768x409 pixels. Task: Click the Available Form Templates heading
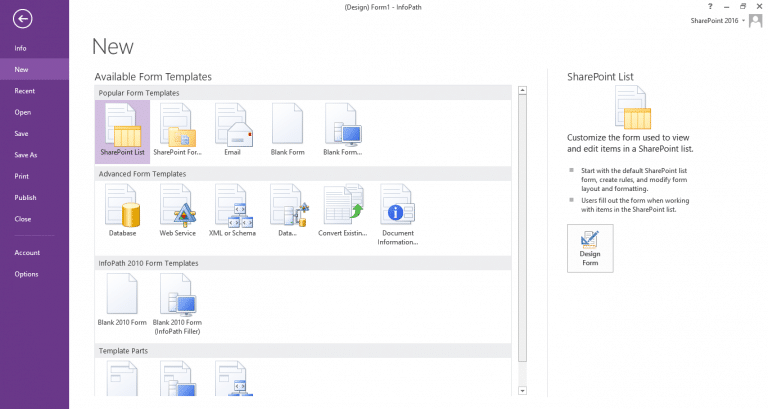(x=153, y=77)
